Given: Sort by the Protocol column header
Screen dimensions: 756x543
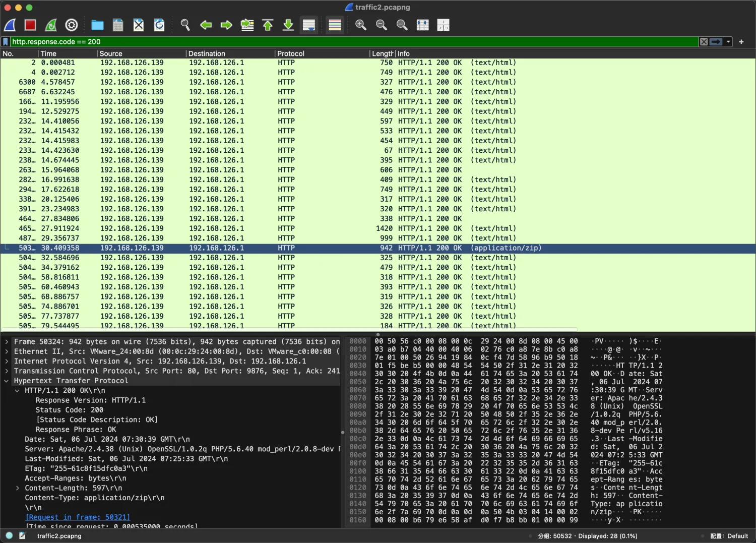Looking at the screenshot, I should [x=322, y=53].
